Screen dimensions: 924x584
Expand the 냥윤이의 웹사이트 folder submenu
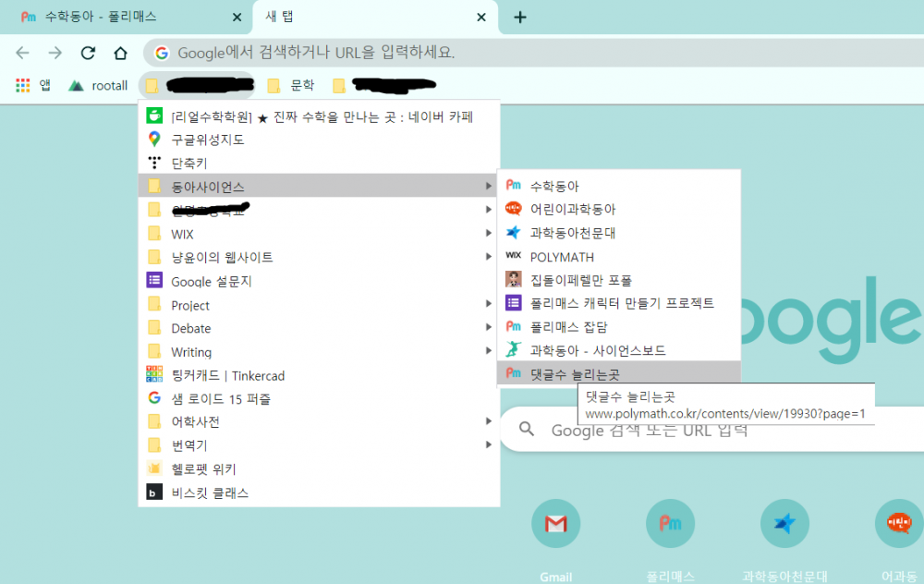489,257
